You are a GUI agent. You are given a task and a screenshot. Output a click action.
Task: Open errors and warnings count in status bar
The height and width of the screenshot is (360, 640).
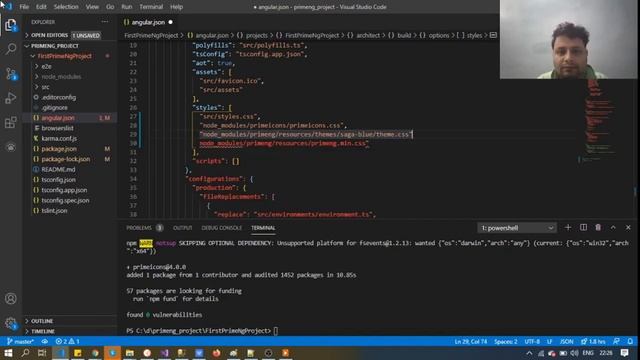tap(67, 341)
